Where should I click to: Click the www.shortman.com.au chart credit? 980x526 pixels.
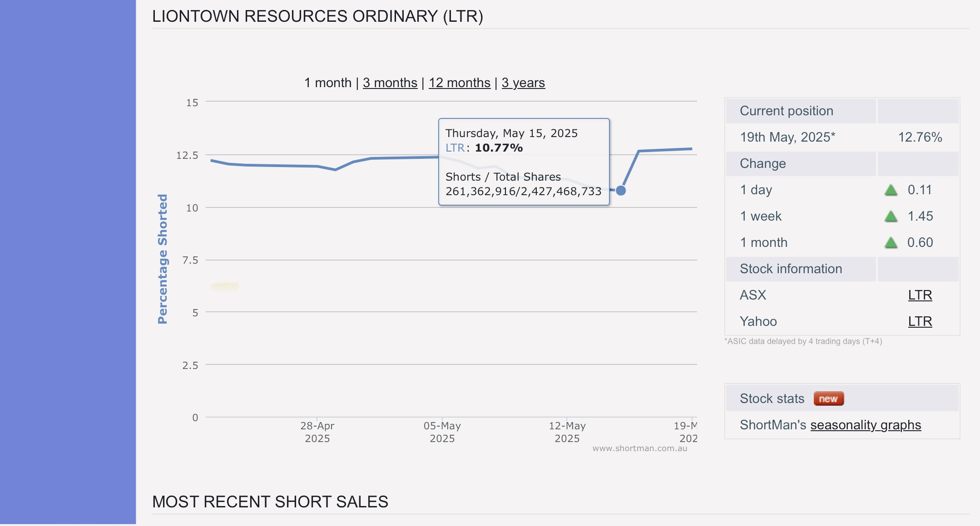pyautogui.click(x=640, y=448)
